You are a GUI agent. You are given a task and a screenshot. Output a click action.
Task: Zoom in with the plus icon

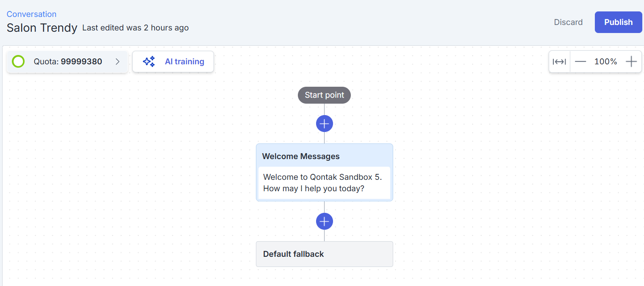click(x=631, y=62)
